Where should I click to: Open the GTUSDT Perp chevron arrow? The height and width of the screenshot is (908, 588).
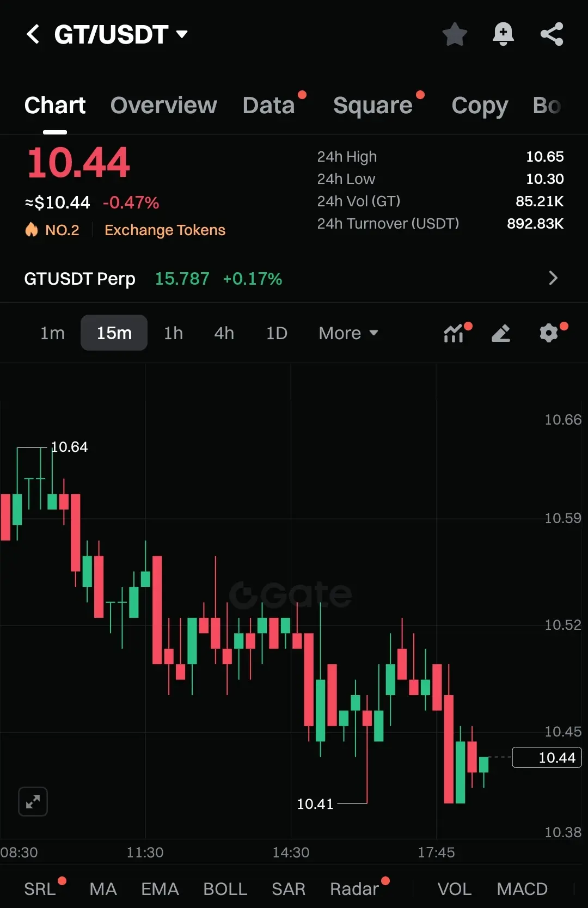tap(553, 278)
